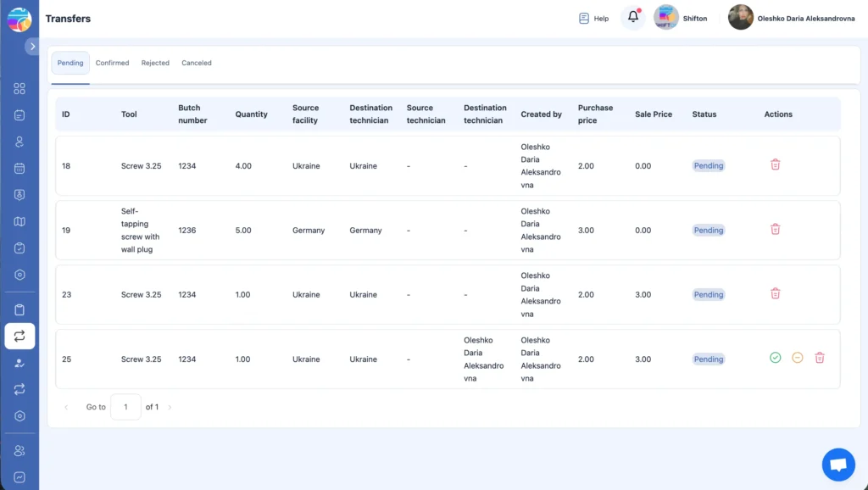Go to next page using right chevron
Image resolution: width=868 pixels, height=490 pixels.
(169, 407)
